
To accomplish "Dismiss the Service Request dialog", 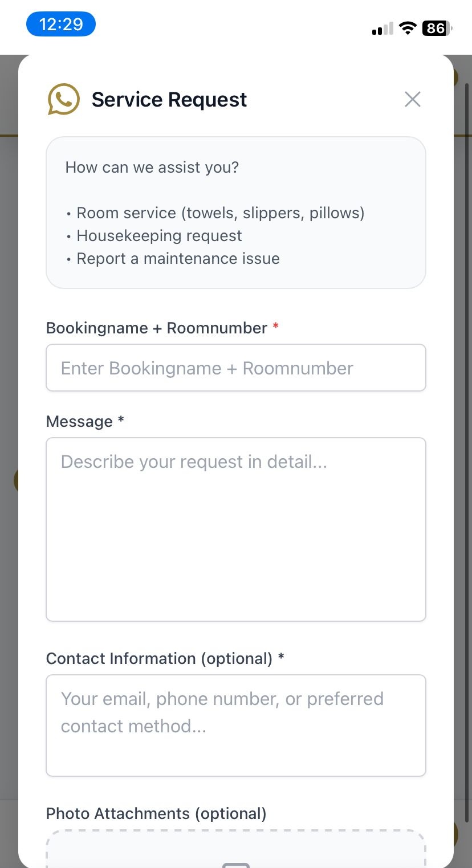I will [x=412, y=99].
